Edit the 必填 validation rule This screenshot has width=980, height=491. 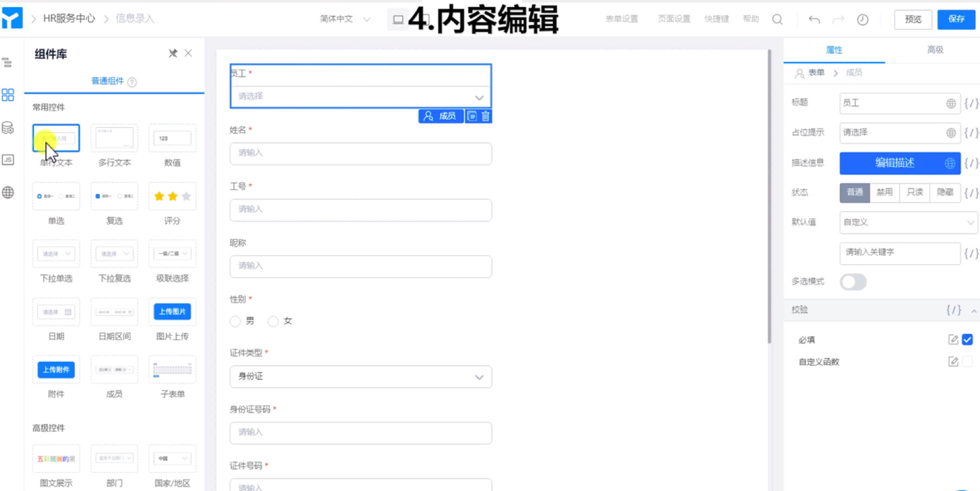point(953,339)
